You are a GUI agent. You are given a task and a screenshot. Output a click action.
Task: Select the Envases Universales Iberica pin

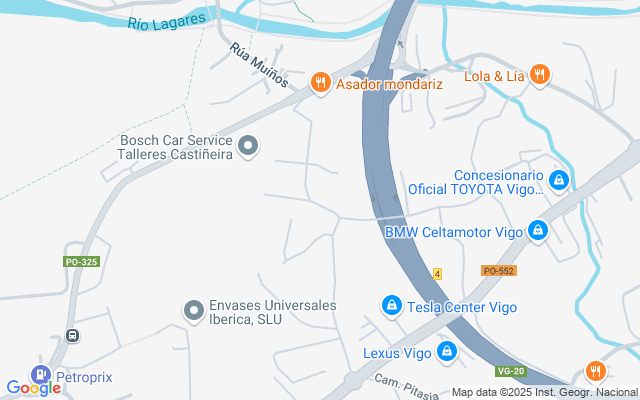coord(194,311)
